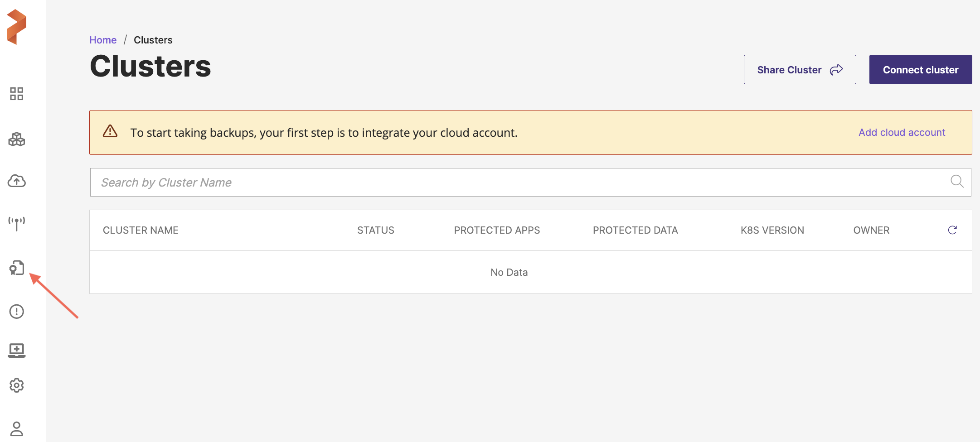Open the certificate document icon in sidebar
Viewport: 980px width, 442px height.
click(x=17, y=268)
